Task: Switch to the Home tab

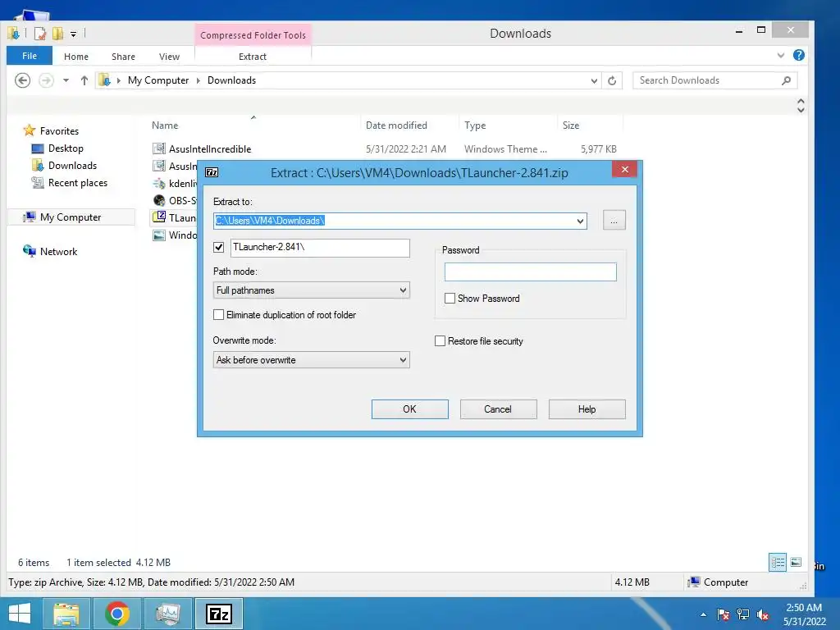Action: (x=76, y=57)
